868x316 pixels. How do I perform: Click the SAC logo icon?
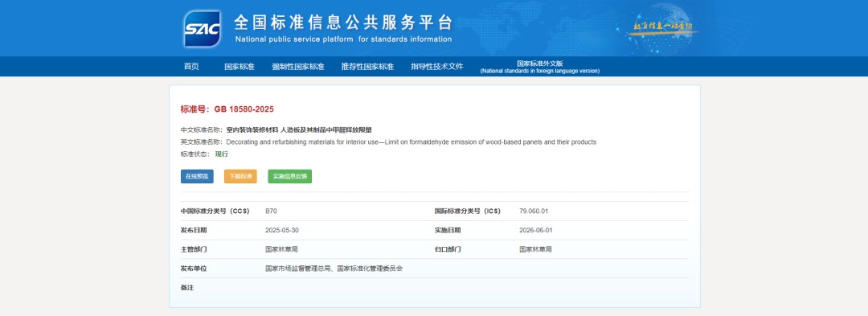coord(203,29)
